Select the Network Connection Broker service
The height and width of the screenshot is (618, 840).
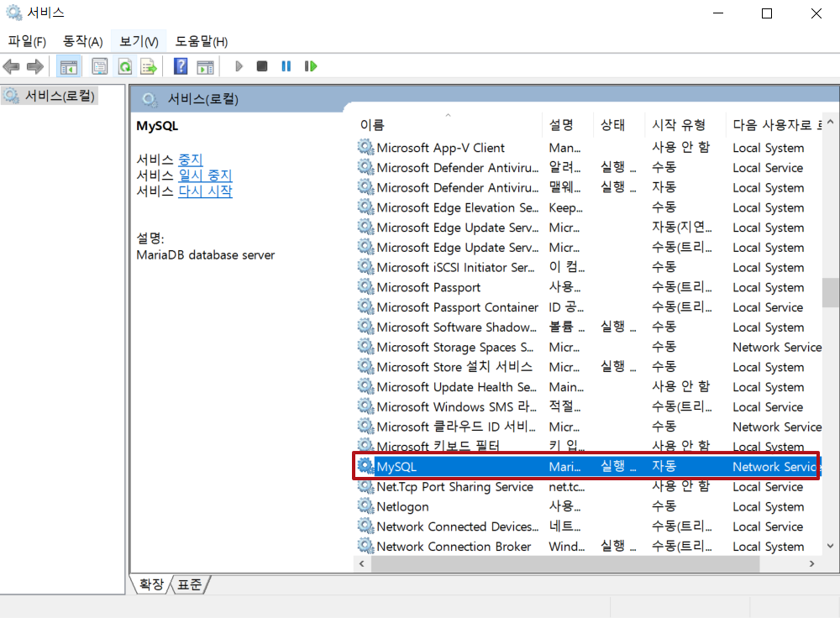(586, 547)
